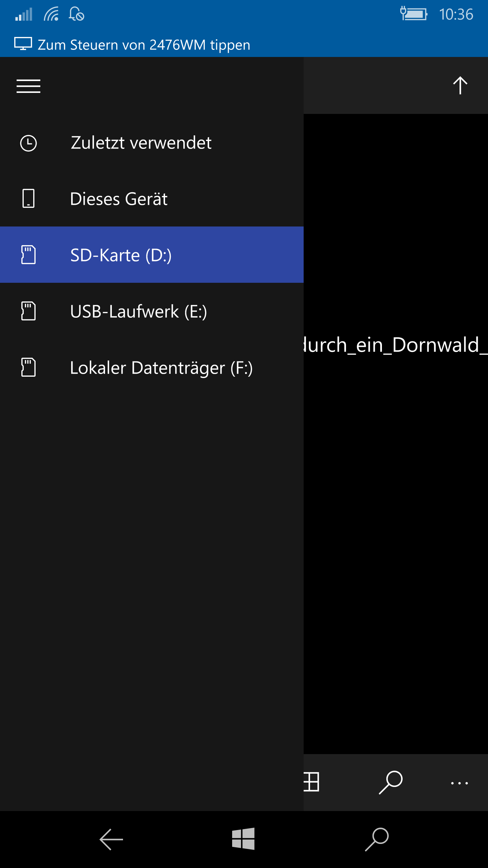The image size is (488, 868).
Task: Open USB-Laufwerk (E:) drive
Action: click(152, 311)
